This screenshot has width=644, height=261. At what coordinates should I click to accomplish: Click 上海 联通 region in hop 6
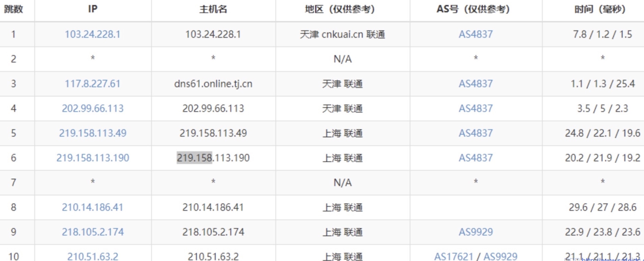[x=342, y=158]
